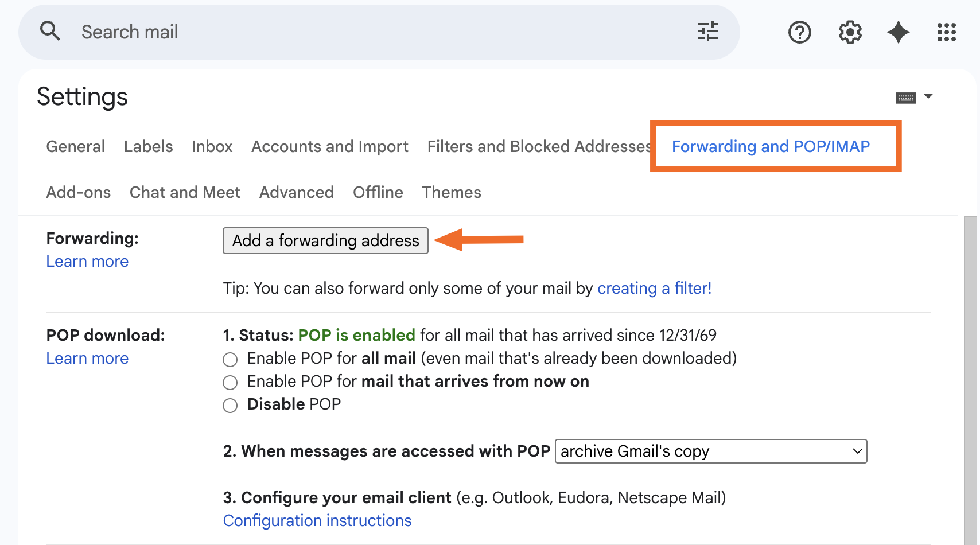This screenshot has width=980, height=545.
Task: Switch to Accounts and Import tab
Action: (x=329, y=146)
